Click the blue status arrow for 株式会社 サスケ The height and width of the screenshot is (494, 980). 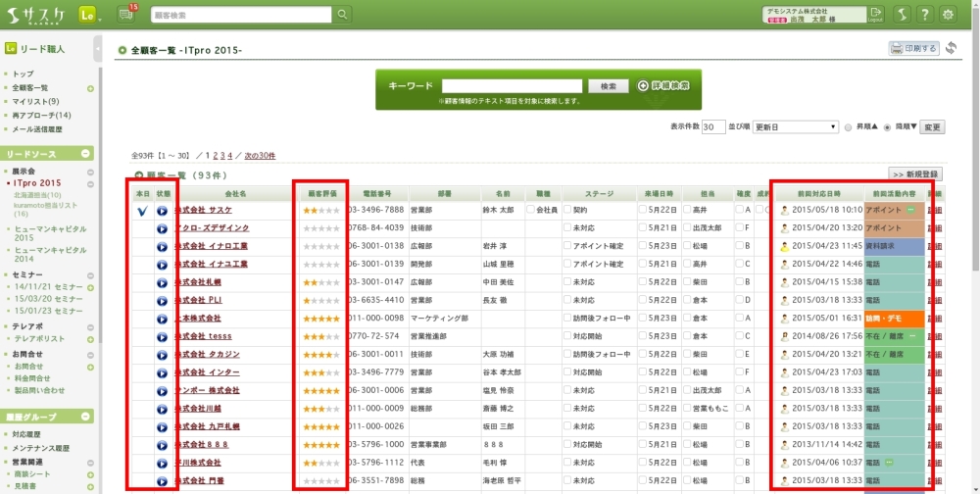tap(162, 210)
